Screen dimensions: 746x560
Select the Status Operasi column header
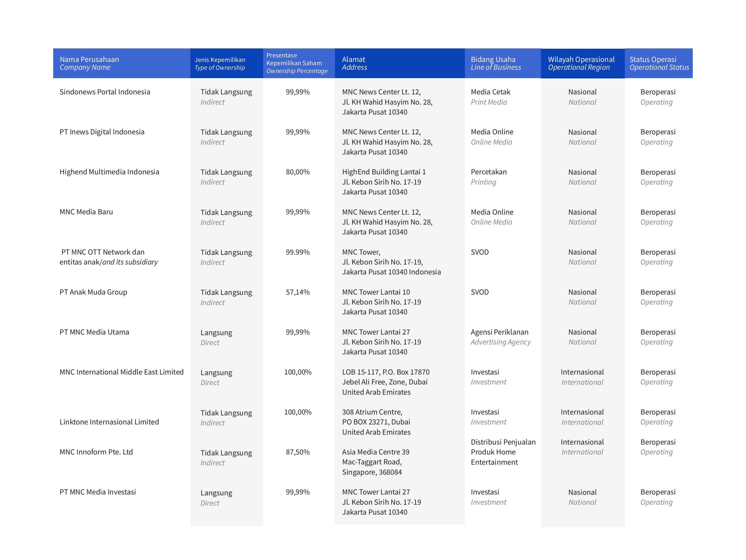pos(659,63)
